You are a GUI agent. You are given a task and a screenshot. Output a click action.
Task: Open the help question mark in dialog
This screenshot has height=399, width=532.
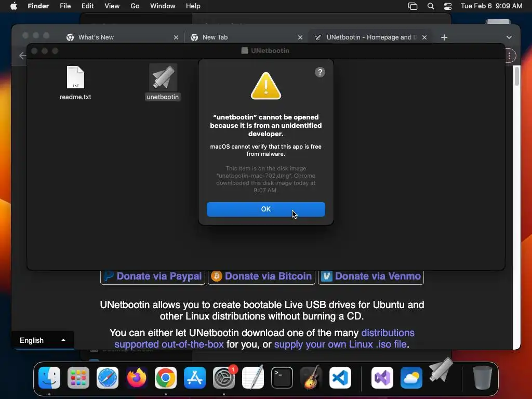pos(320,72)
